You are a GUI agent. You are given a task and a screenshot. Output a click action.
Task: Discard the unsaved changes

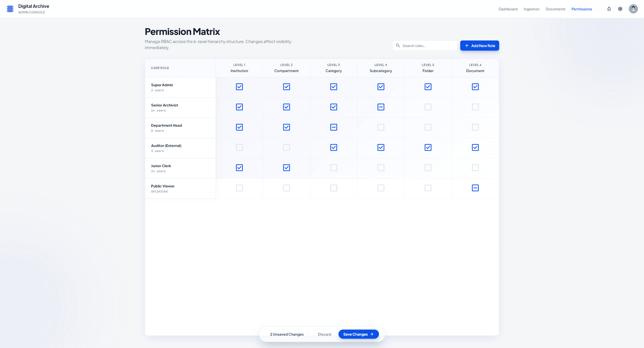pos(324,334)
